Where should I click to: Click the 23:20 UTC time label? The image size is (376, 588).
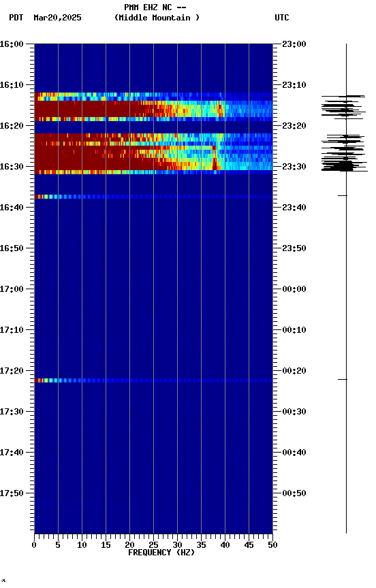click(294, 126)
